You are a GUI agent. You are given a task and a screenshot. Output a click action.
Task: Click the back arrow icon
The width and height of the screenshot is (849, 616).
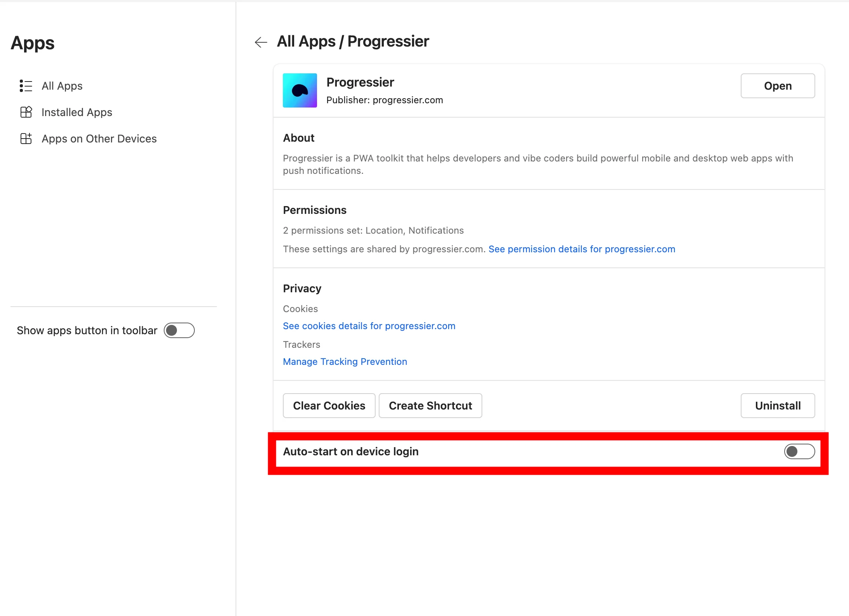(x=261, y=42)
